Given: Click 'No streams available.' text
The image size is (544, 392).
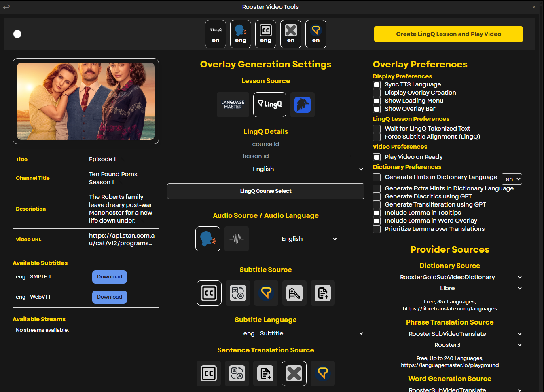Looking at the screenshot, I should [x=42, y=330].
